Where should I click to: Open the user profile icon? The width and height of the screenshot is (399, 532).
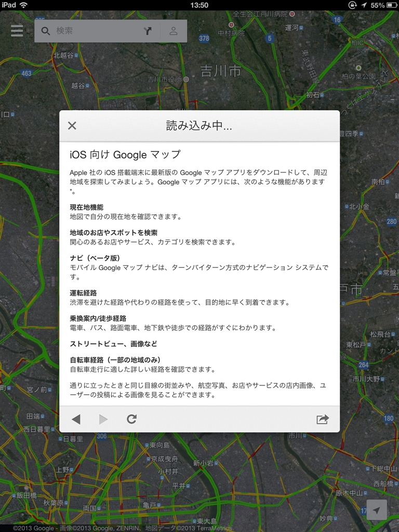point(174,31)
